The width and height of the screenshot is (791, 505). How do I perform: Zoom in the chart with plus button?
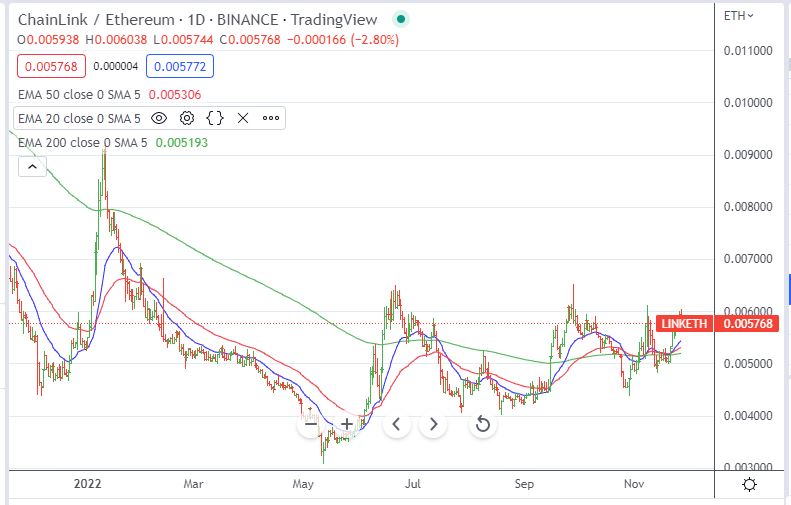click(347, 424)
